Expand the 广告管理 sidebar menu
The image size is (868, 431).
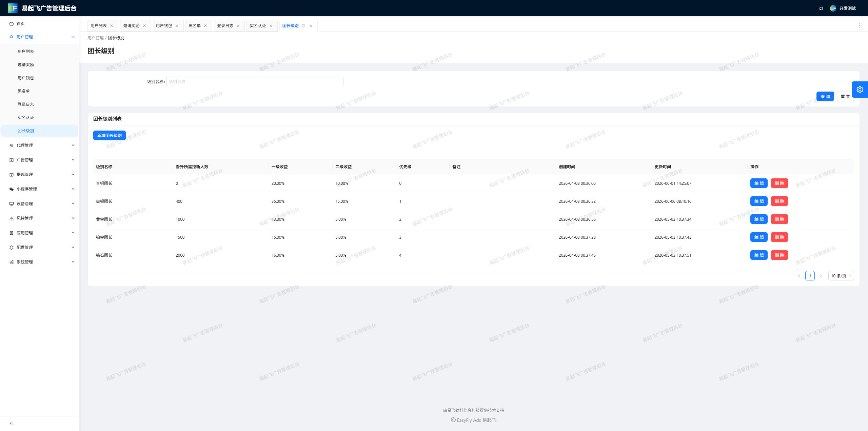pos(40,160)
